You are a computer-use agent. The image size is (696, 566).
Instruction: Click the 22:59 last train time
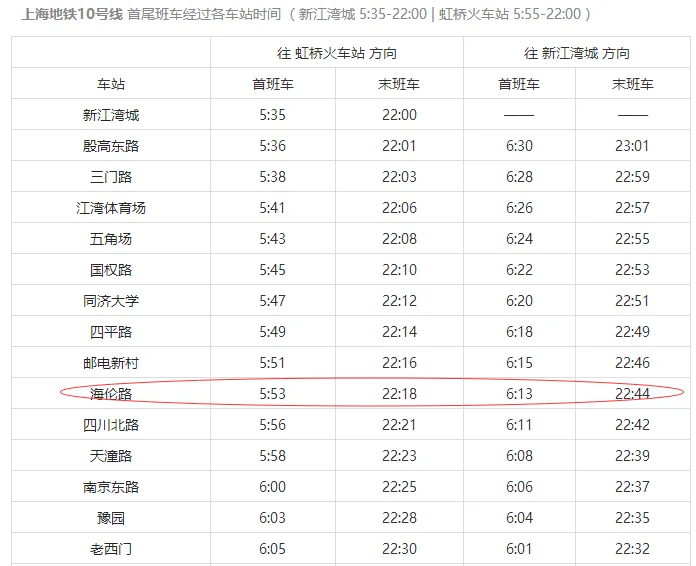point(632,177)
